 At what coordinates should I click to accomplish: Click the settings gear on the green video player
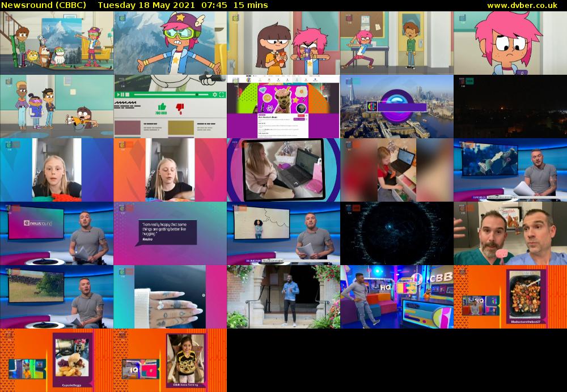point(215,95)
